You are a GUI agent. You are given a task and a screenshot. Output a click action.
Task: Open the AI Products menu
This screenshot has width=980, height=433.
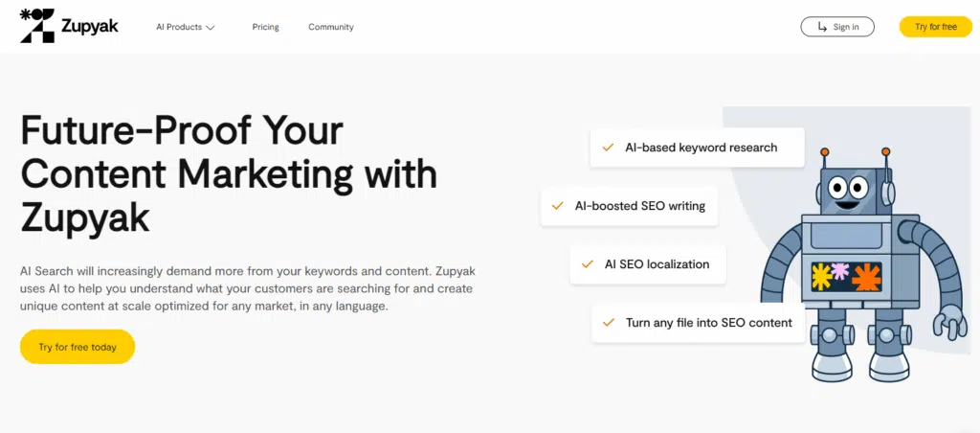click(x=186, y=27)
